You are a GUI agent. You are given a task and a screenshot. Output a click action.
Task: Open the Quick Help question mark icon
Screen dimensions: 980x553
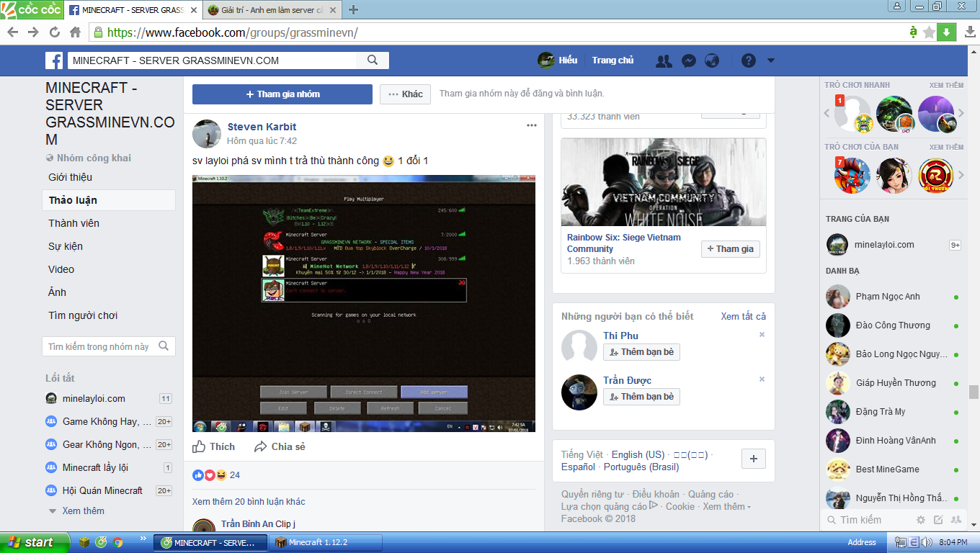(749, 61)
